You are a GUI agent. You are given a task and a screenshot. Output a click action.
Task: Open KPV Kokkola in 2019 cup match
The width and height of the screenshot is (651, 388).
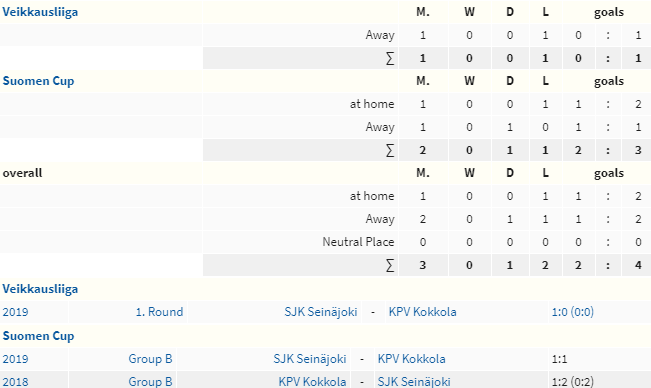coord(411,359)
